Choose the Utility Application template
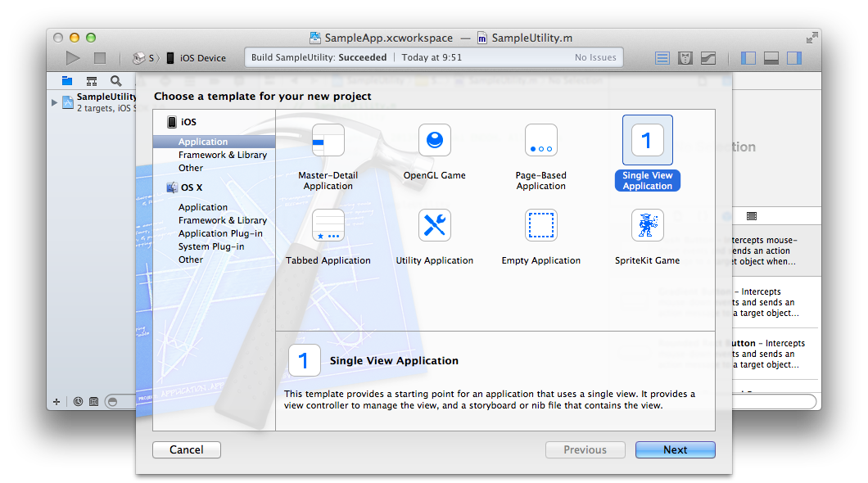 point(435,226)
